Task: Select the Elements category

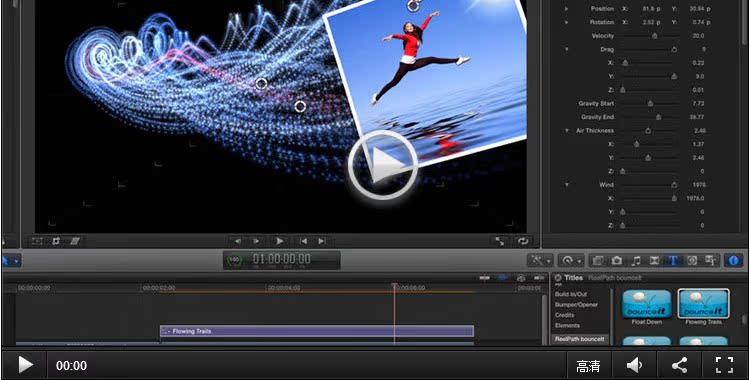Action: [x=567, y=326]
